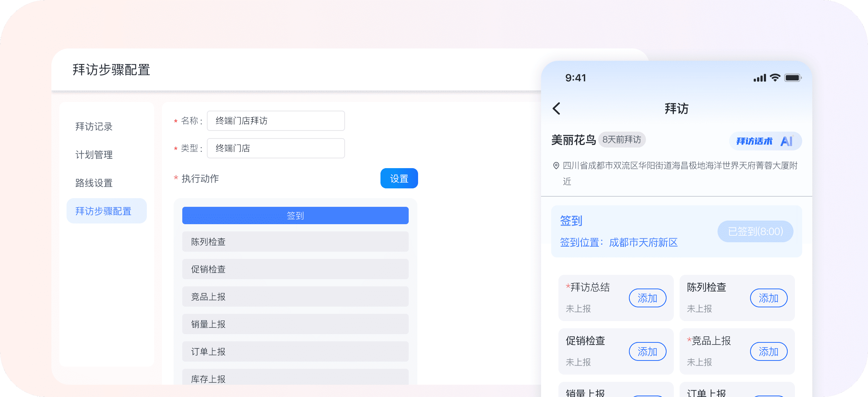
Task: Select the highlighted 签到 action row
Action: 295,215
